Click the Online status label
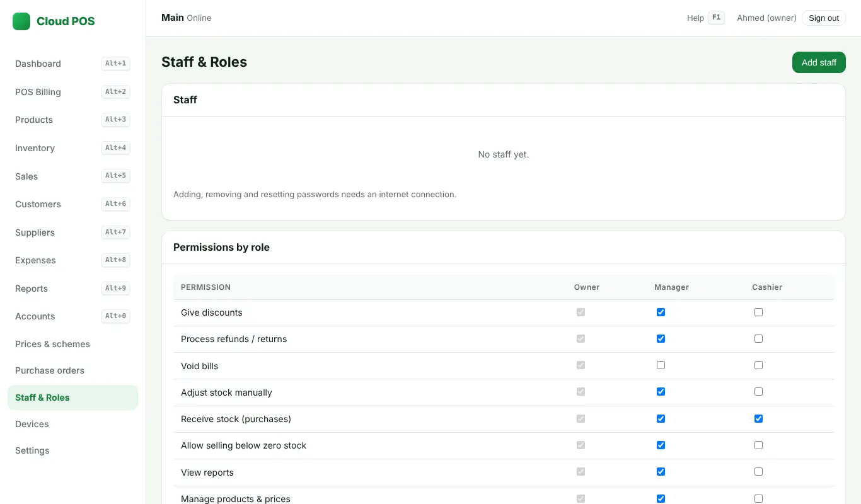The image size is (861, 504). tap(199, 18)
